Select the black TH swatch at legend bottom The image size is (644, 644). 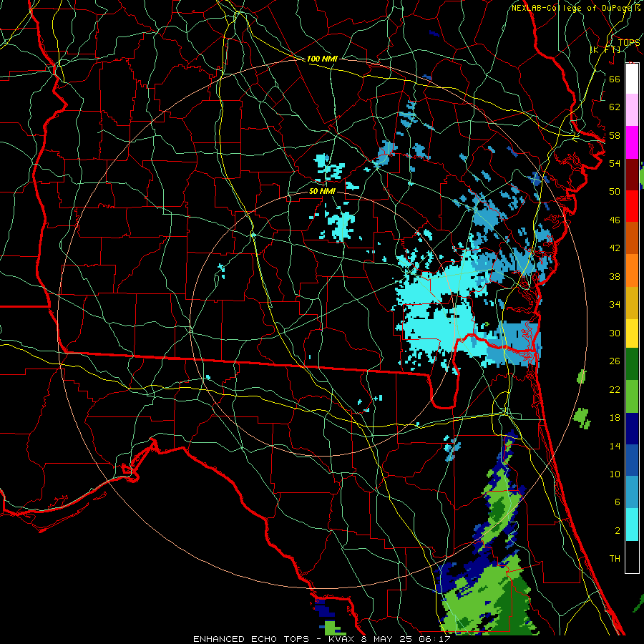click(x=632, y=557)
